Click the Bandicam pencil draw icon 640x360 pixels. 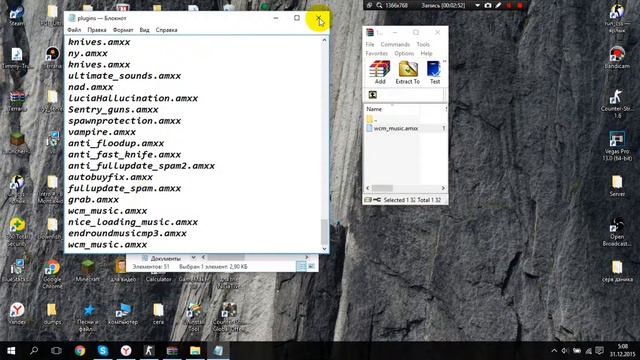498,5
